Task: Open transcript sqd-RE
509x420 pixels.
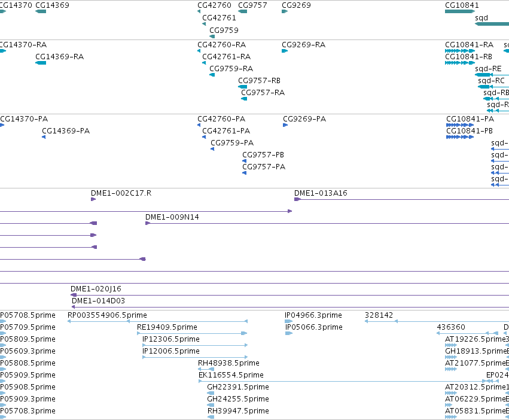Action: [x=488, y=69]
